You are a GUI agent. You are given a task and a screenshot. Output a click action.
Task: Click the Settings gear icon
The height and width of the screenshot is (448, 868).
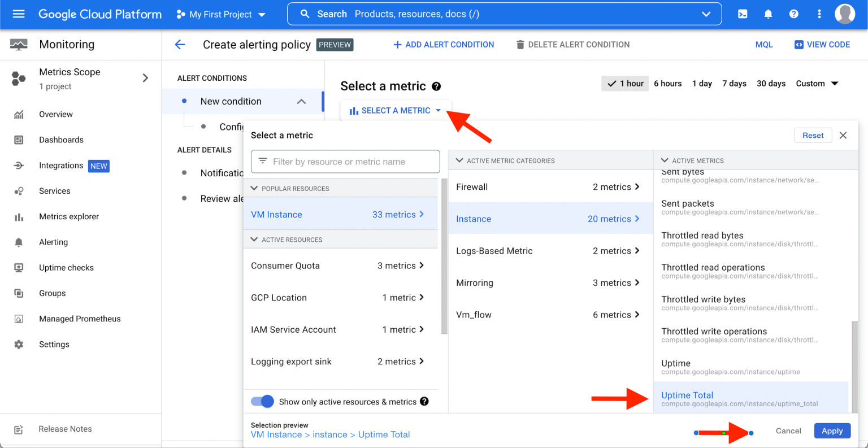[19, 344]
